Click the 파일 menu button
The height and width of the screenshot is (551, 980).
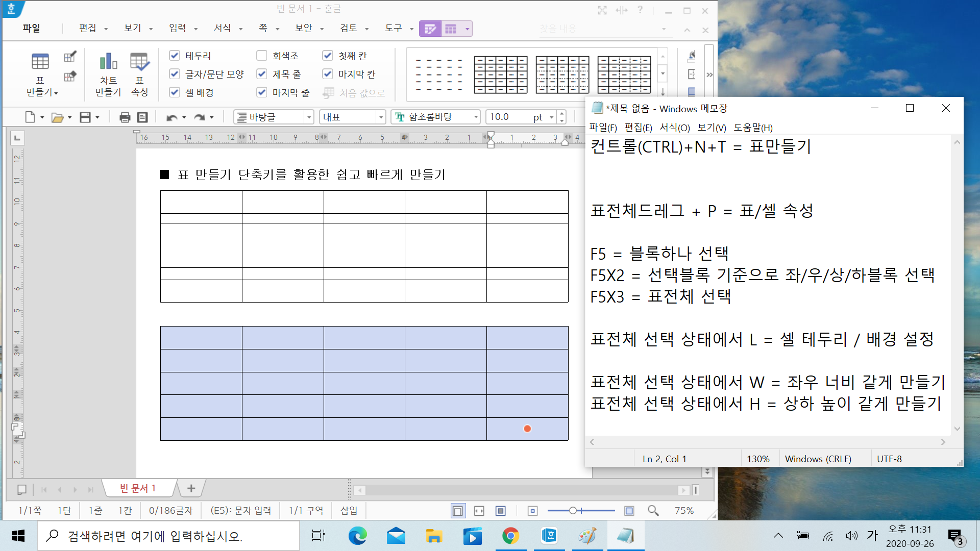click(31, 28)
